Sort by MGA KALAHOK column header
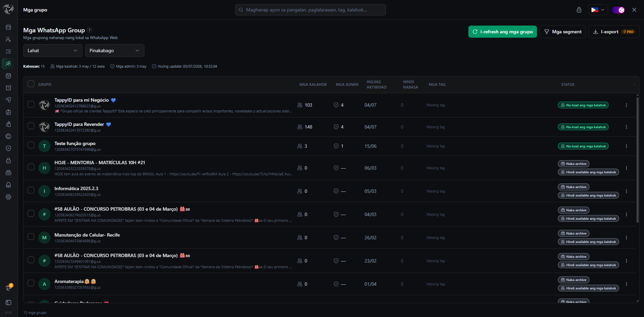The width and height of the screenshot is (644, 317). [313, 84]
